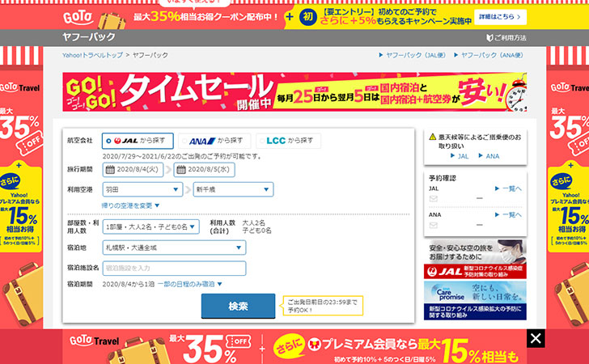Open ご利用方法 usage guide link
Screen dimensions: 589x364
pyautogui.click(x=506, y=38)
